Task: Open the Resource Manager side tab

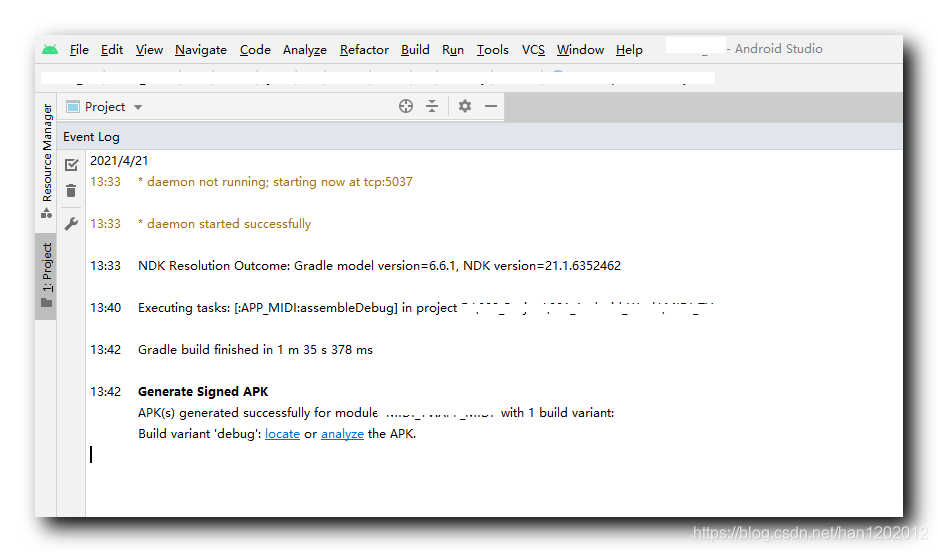Action: [47, 160]
